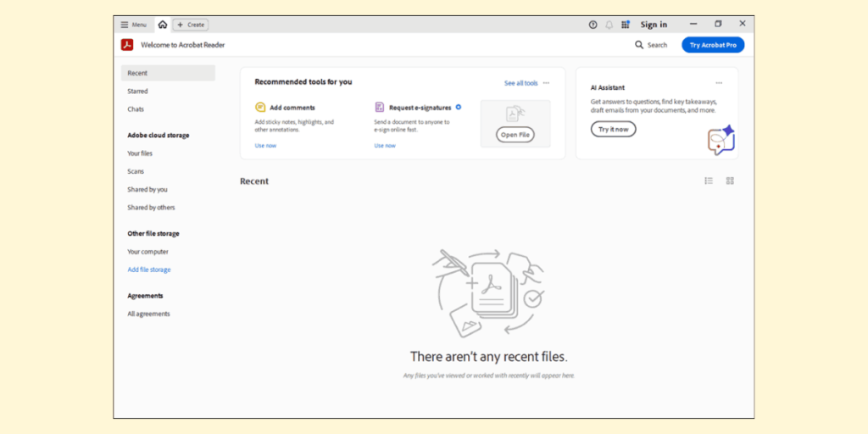The height and width of the screenshot is (434, 868).
Task: Click the blue premium badge next to Request e-signatures
Action: coord(459,107)
